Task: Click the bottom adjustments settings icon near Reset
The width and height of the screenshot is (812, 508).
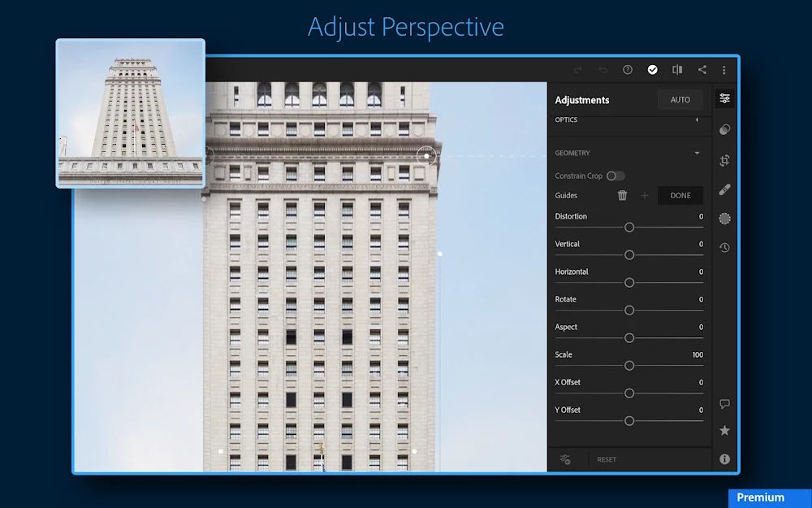Action: [565, 459]
